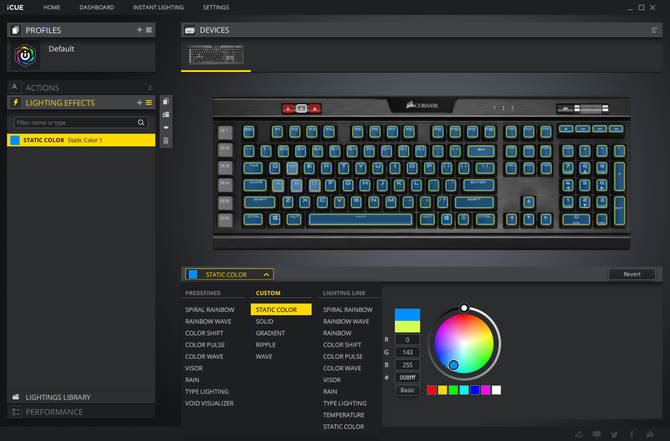Image resolution: width=670 pixels, height=441 pixels.
Task: Click the search magnifier in filter box
Action: coord(141,123)
